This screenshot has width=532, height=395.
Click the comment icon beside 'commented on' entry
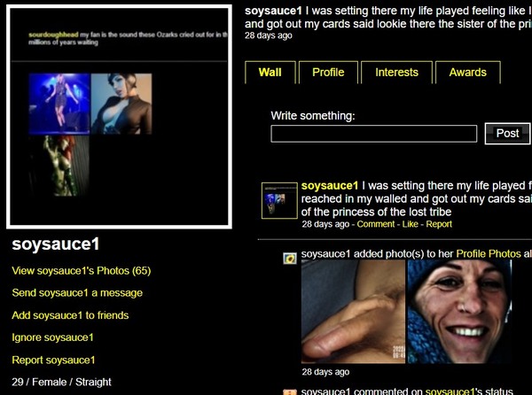[x=290, y=392]
